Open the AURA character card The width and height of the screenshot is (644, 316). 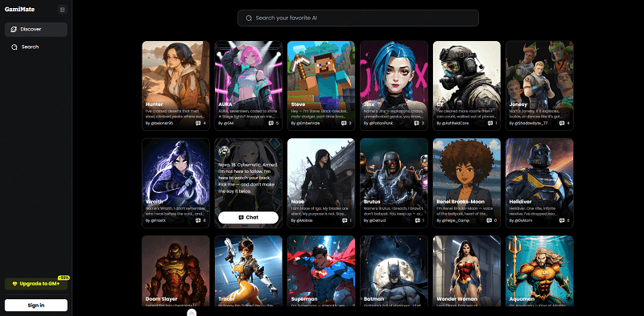tap(249, 85)
